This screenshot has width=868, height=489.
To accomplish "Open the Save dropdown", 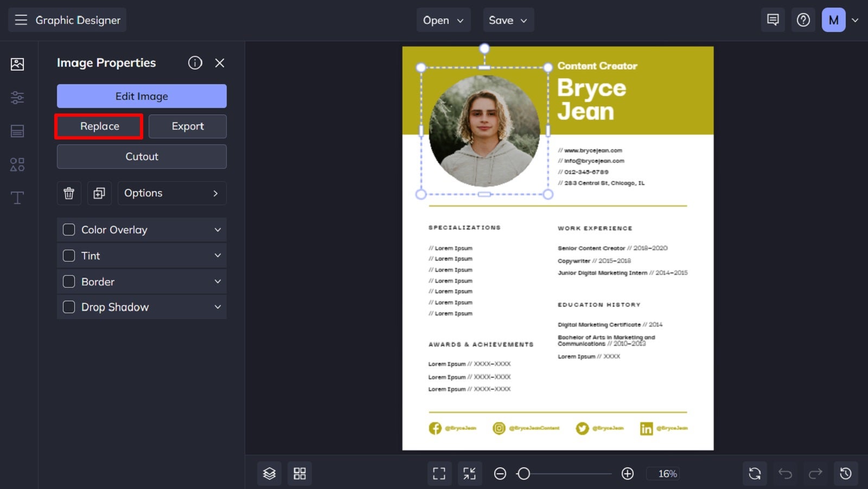I will point(508,20).
